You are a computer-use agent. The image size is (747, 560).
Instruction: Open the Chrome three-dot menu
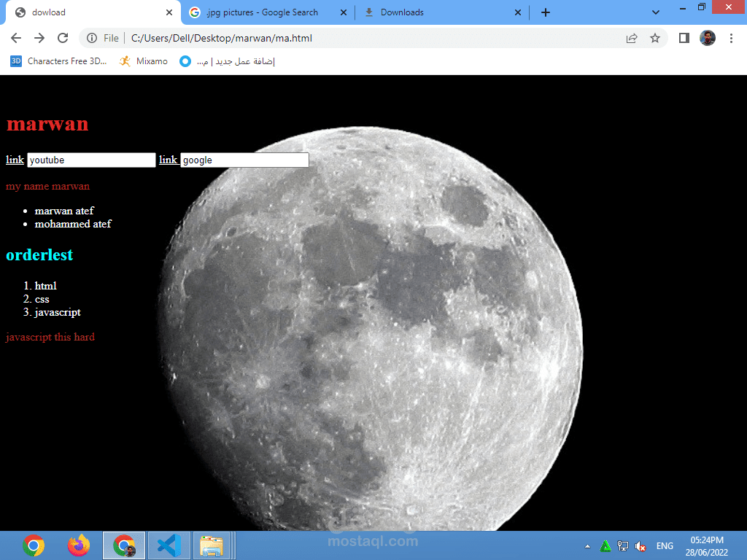click(731, 38)
